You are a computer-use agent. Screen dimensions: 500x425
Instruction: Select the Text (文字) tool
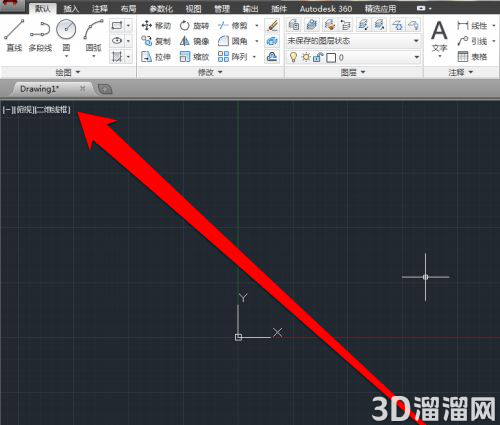tap(439, 36)
